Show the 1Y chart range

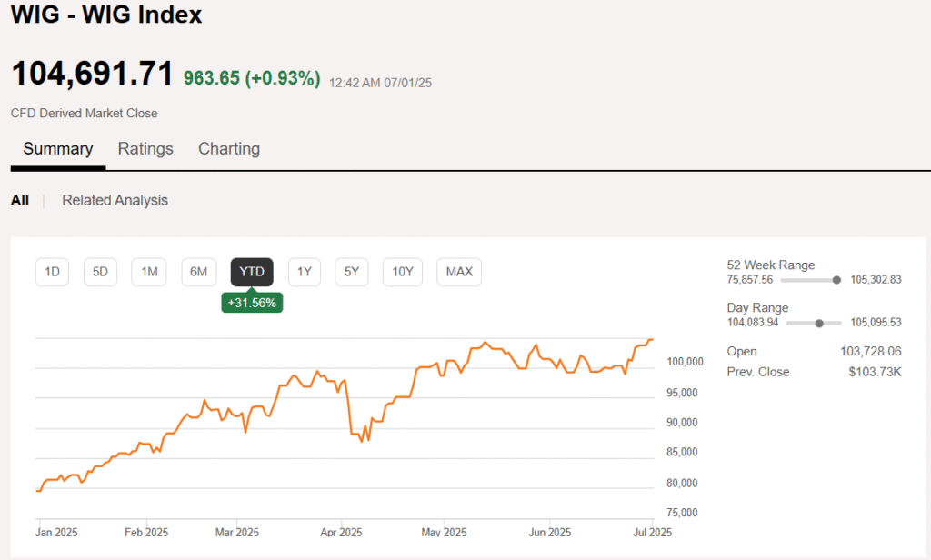[305, 272]
